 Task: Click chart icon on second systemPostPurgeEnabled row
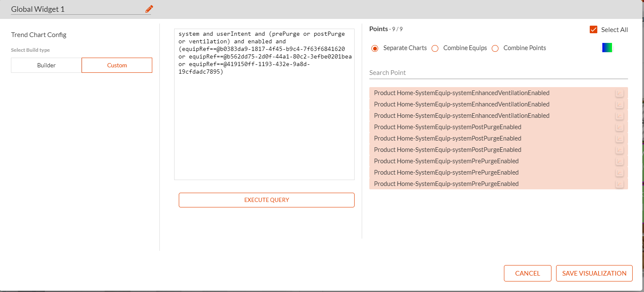[619, 138]
